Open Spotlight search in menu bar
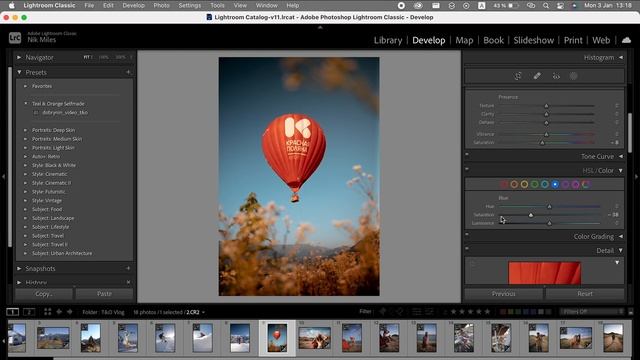This screenshot has height=360, width=640. click(x=546, y=6)
